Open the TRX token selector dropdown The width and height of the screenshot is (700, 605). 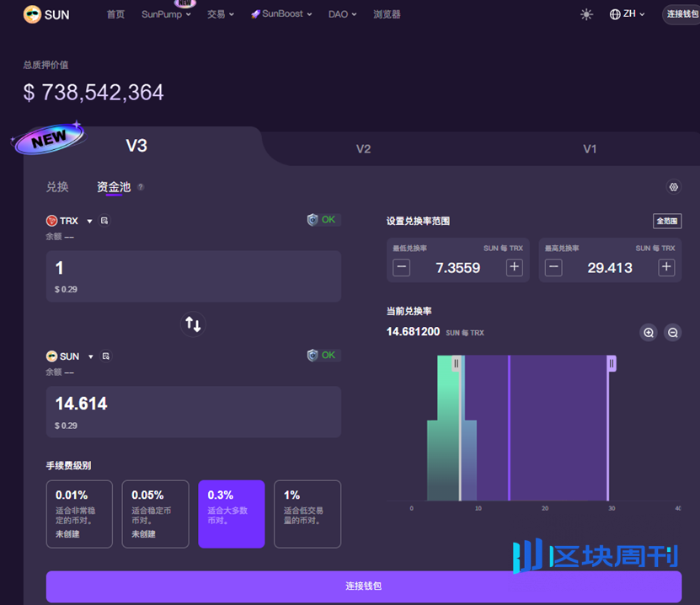tap(89, 222)
